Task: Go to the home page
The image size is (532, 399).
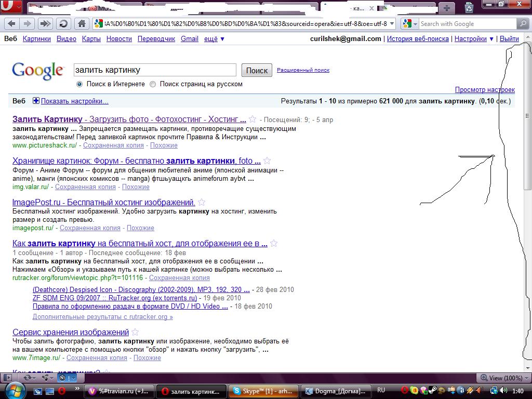Action: (x=82, y=24)
